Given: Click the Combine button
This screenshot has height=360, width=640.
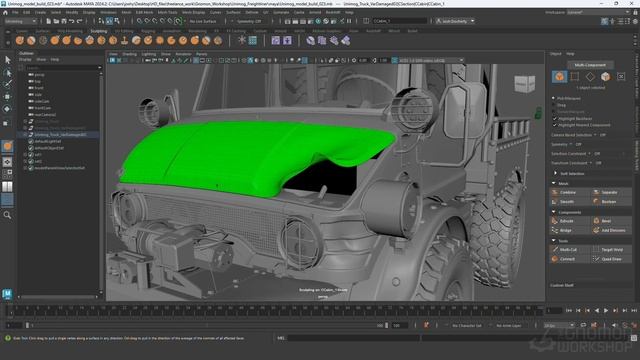Looking at the screenshot, I should tap(571, 192).
